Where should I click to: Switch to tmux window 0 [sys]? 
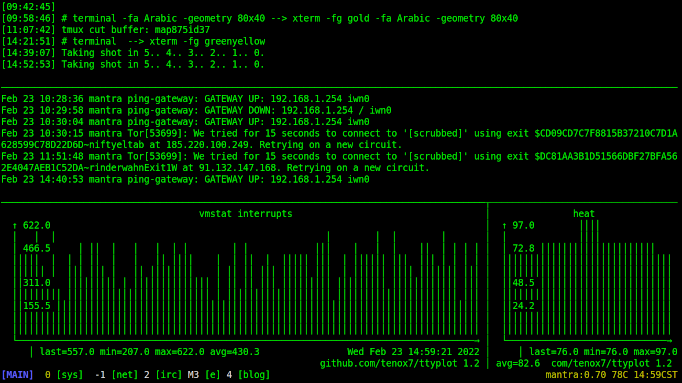point(64,375)
